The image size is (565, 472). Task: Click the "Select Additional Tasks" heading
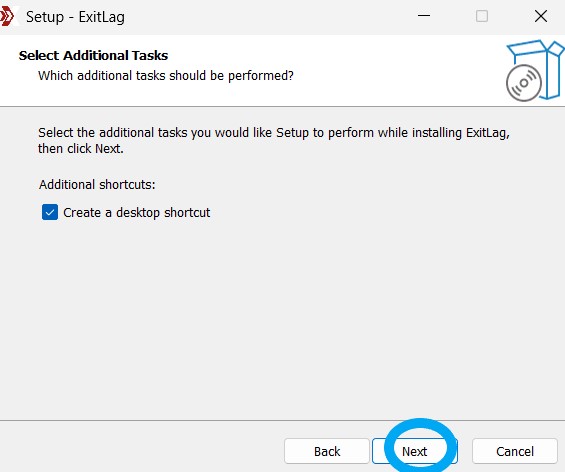(x=93, y=55)
